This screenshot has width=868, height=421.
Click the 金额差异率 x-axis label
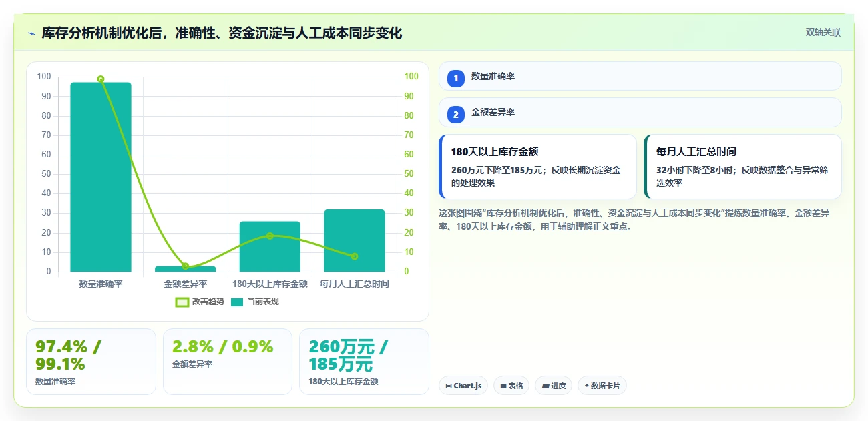186,284
